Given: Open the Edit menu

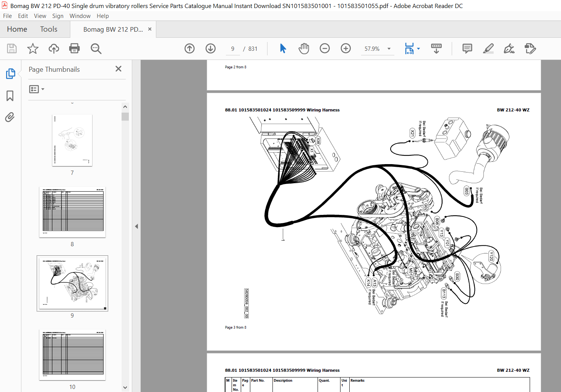Looking at the screenshot, I should coord(23,16).
